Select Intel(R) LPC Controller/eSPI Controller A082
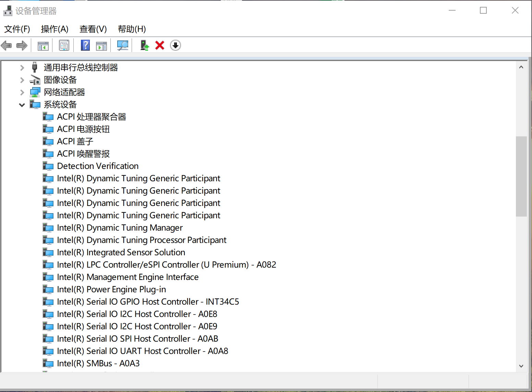Viewport: 532px width, 392px height. (167, 265)
